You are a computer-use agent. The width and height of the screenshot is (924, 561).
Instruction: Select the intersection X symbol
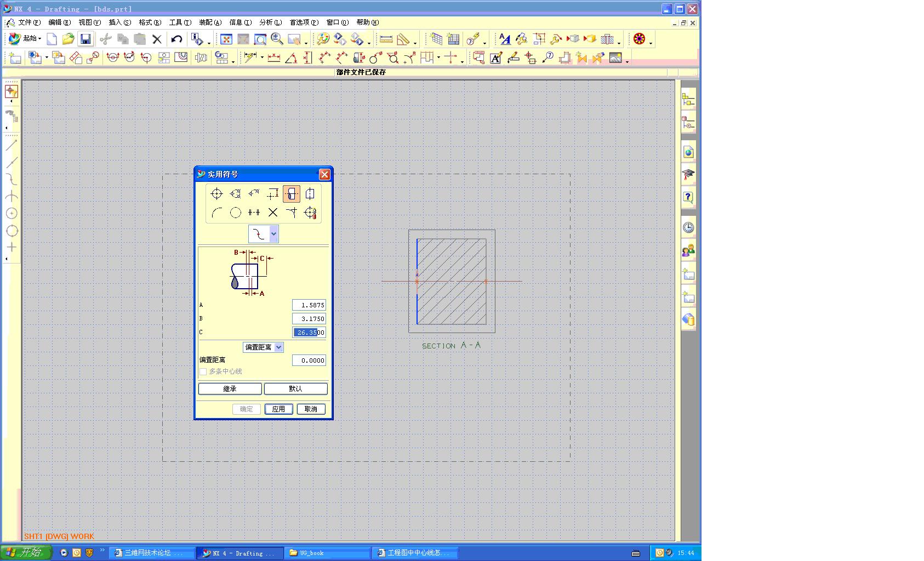272,213
